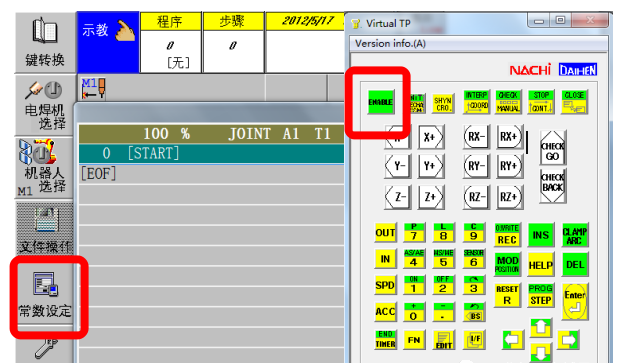The image size is (627, 363).
Task: Click the up arrow key
Action: 541,327
